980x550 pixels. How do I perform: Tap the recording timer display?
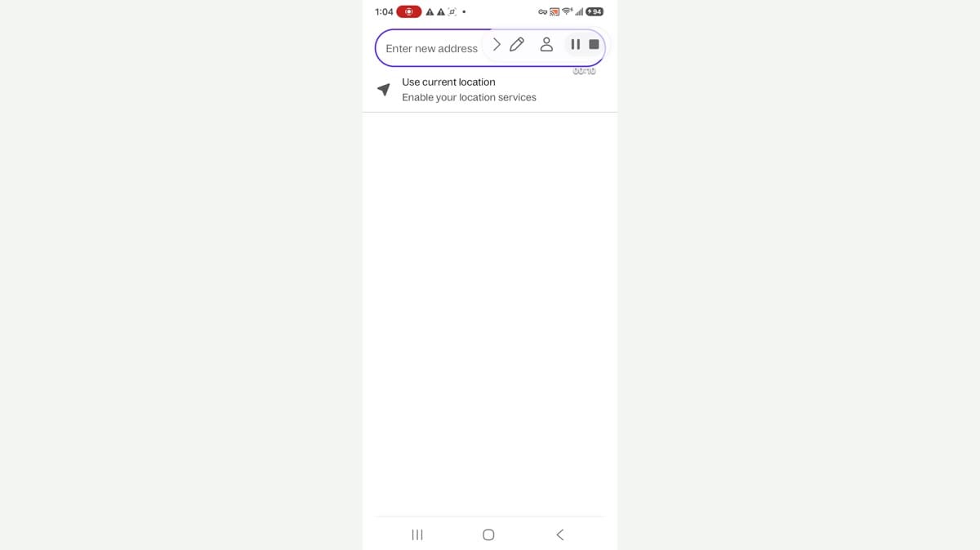[584, 71]
